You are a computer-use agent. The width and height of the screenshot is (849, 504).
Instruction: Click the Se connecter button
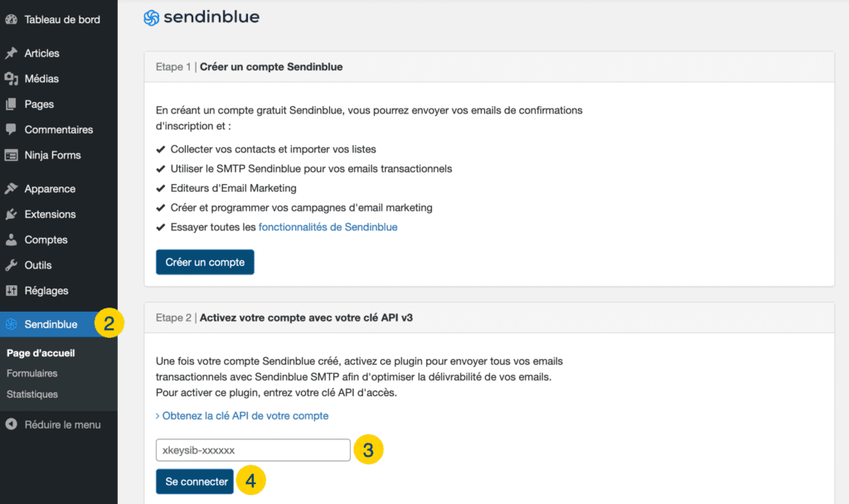195,482
